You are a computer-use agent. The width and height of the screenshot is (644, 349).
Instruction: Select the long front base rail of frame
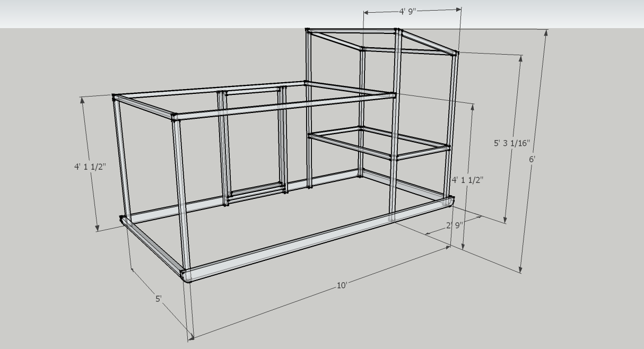click(x=318, y=240)
